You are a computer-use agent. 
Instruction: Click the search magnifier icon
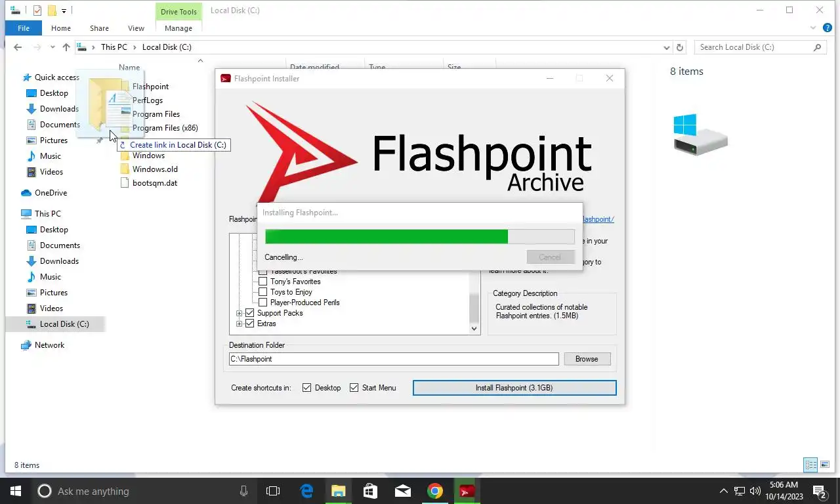point(817,47)
